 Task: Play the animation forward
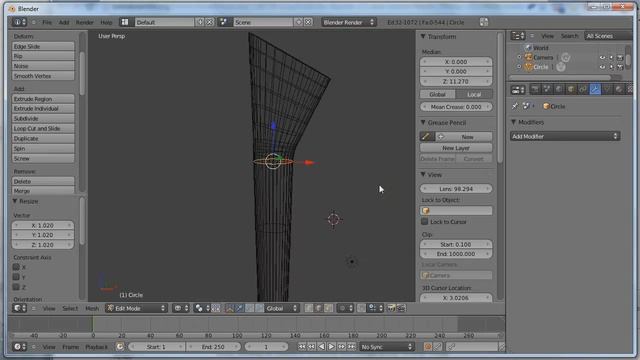(331, 347)
